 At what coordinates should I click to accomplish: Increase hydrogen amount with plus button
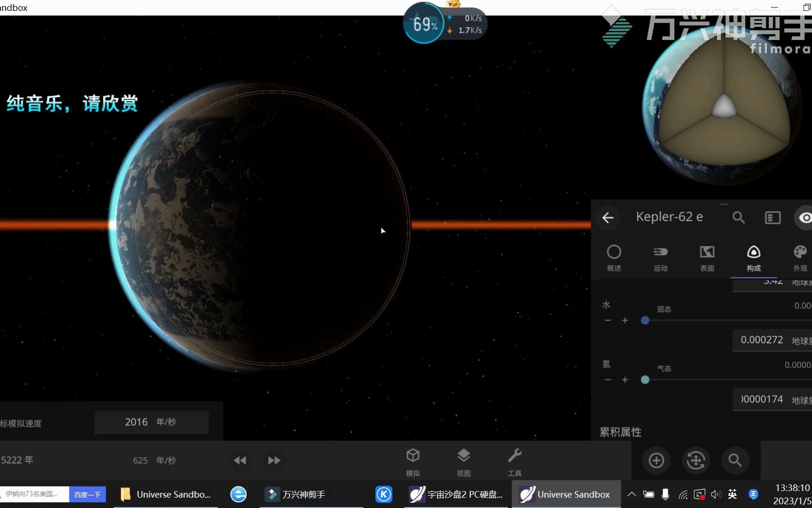[x=625, y=380]
